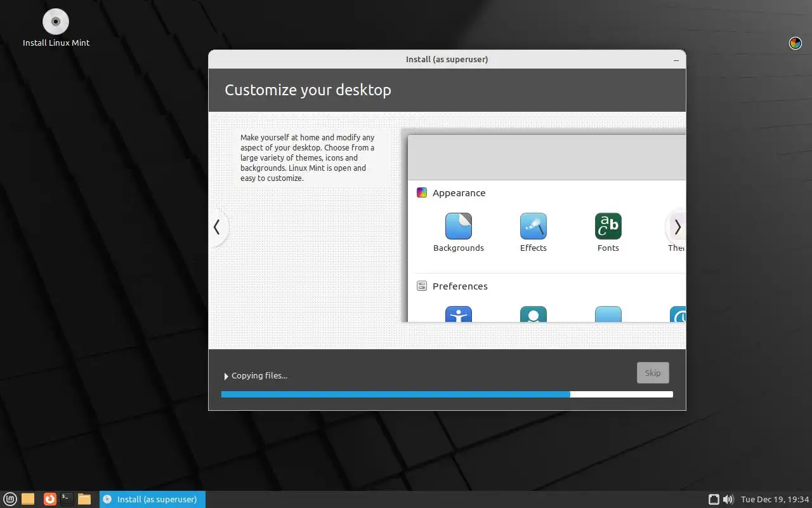This screenshot has width=812, height=508.
Task: Open the Install Linux Mint desktop icon
Action: pos(56,29)
